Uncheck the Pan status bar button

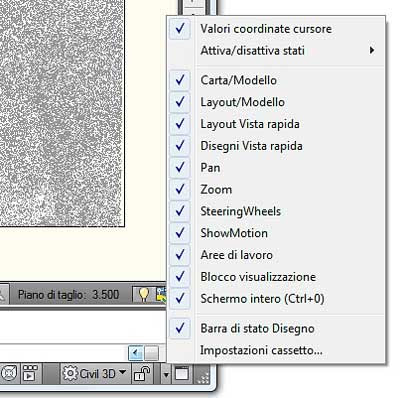pos(277,167)
